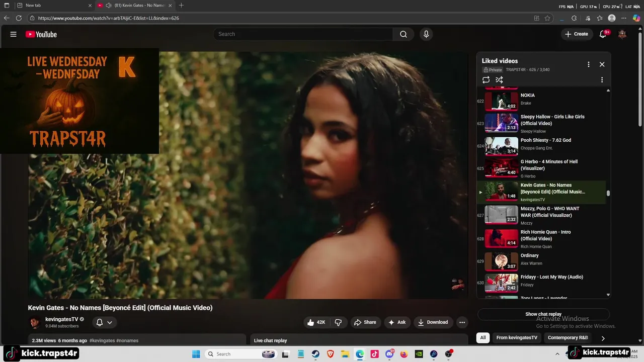Screen dimensions: 644x362
Task: Open browser settings and more menu
Action: coord(624,18)
